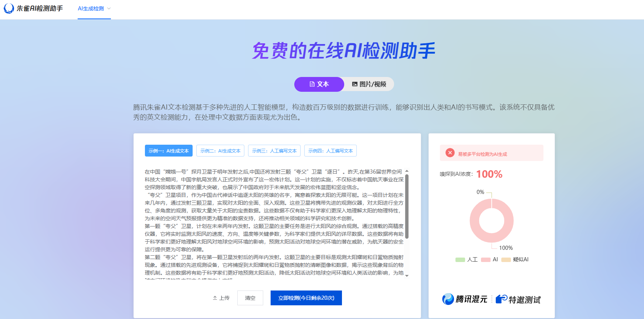Load 示例一 AI生成文本 sample
This screenshot has width=644, height=319.
coord(169,151)
